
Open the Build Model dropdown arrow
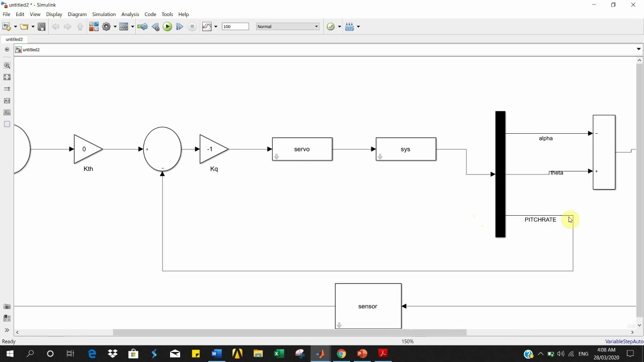pos(358,27)
